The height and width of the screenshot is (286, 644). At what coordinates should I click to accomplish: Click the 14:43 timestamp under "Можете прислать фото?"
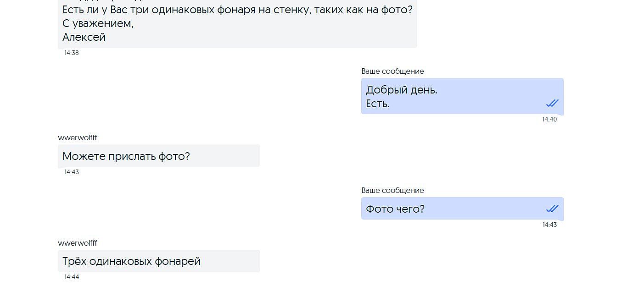tap(72, 172)
